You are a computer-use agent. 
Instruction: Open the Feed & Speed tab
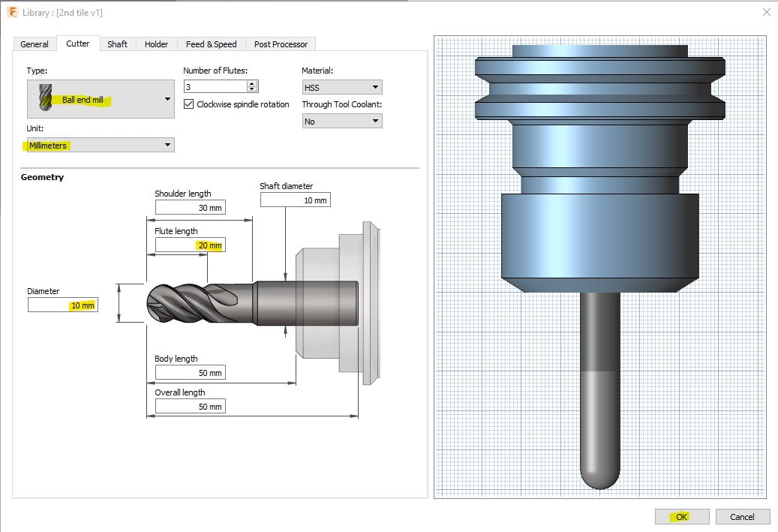[x=211, y=44]
